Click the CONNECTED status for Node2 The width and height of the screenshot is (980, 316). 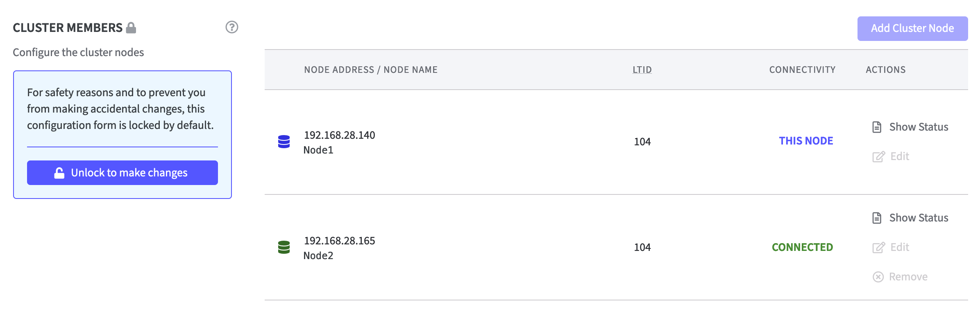[802, 247]
